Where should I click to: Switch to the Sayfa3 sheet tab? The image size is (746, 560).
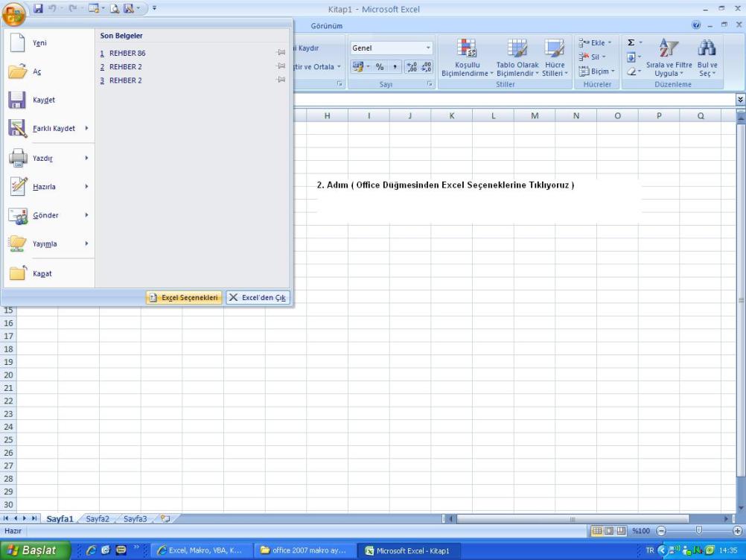pyautogui.click(x=135, y=518)
